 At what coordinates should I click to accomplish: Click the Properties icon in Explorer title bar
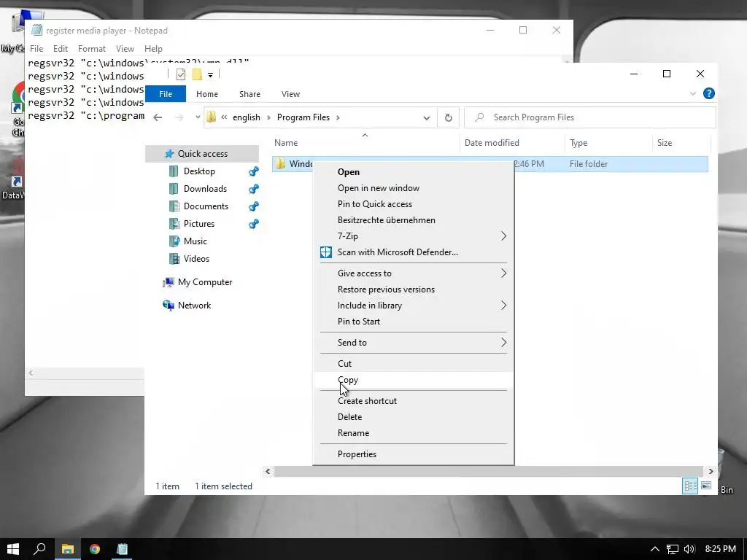click(181, 74)
